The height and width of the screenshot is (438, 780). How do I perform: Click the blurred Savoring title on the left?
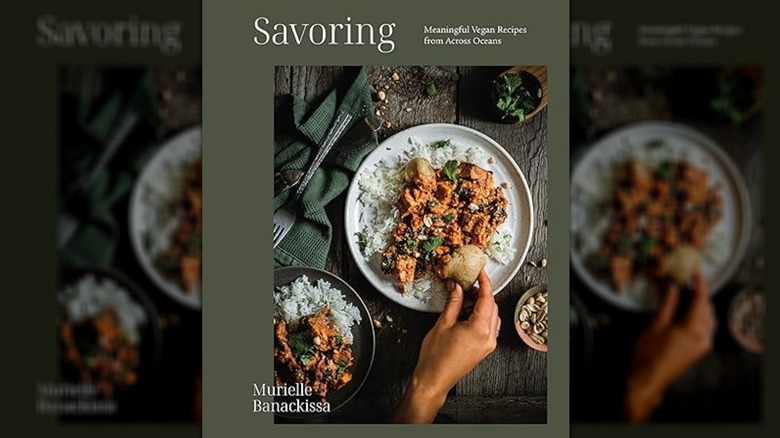(x=109, y=33)
